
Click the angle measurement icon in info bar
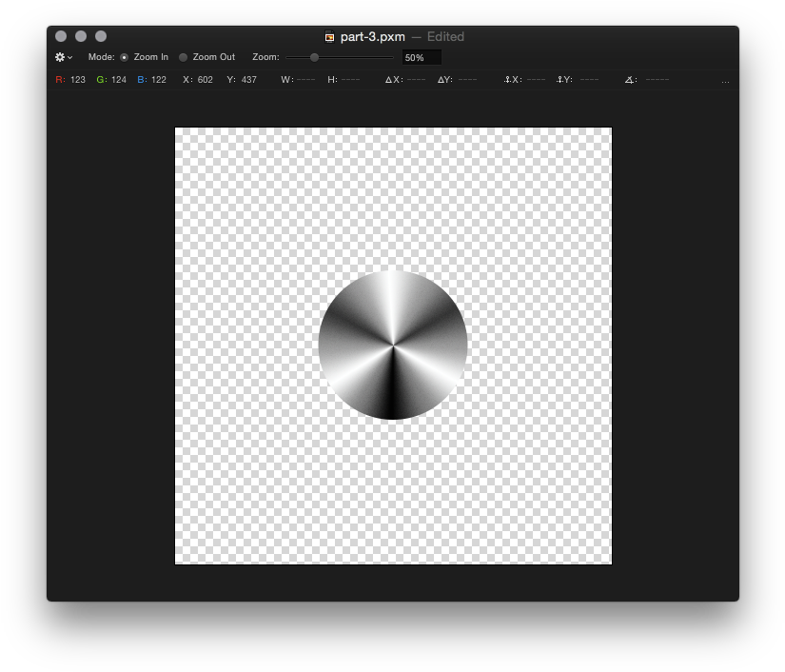630,80
